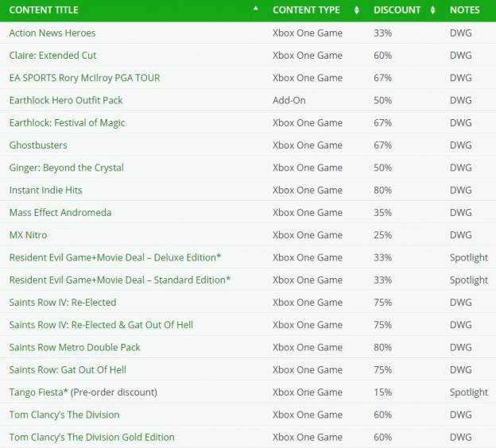Click the Discount column sort arrows
496x448 pixels.
432,10
